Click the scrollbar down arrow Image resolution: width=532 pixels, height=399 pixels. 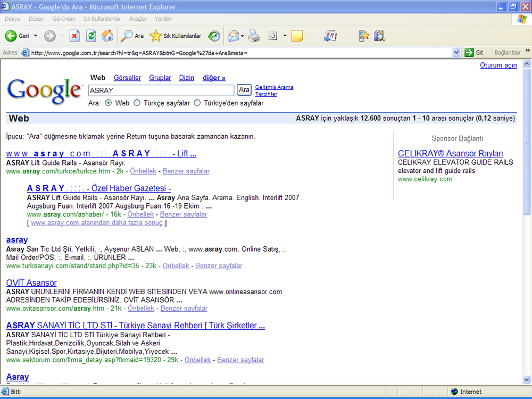[527, 379]
